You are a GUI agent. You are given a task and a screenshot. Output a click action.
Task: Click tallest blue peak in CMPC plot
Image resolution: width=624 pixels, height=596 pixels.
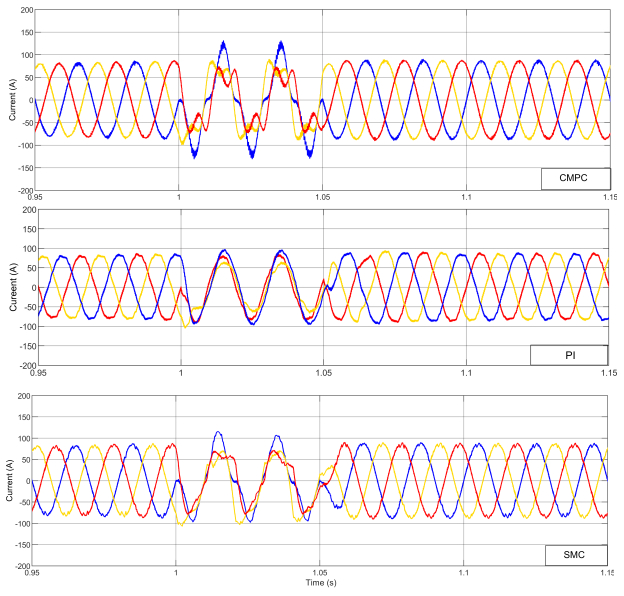click(224, 43)
